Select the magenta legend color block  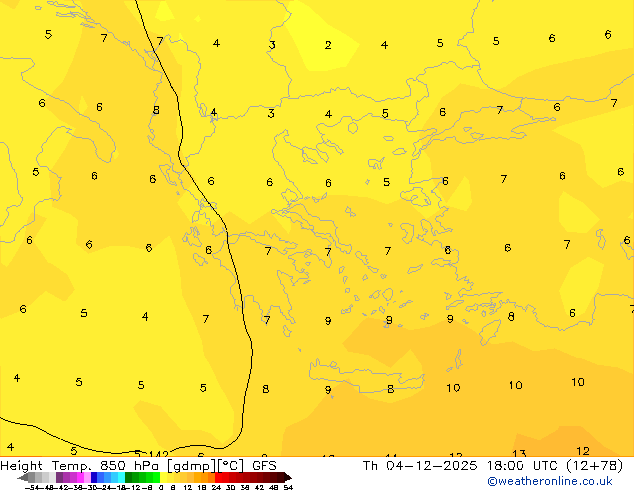pos(80,477)
